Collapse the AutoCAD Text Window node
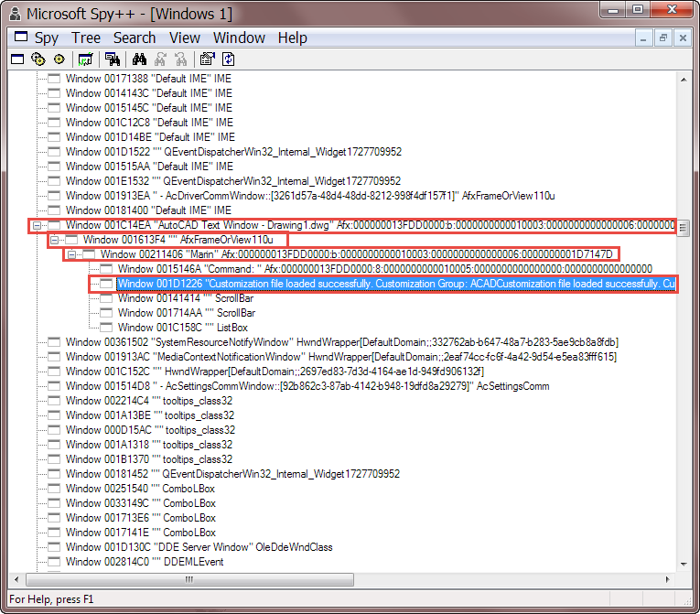This screenshot has height=614, width=700. (37, 225)
